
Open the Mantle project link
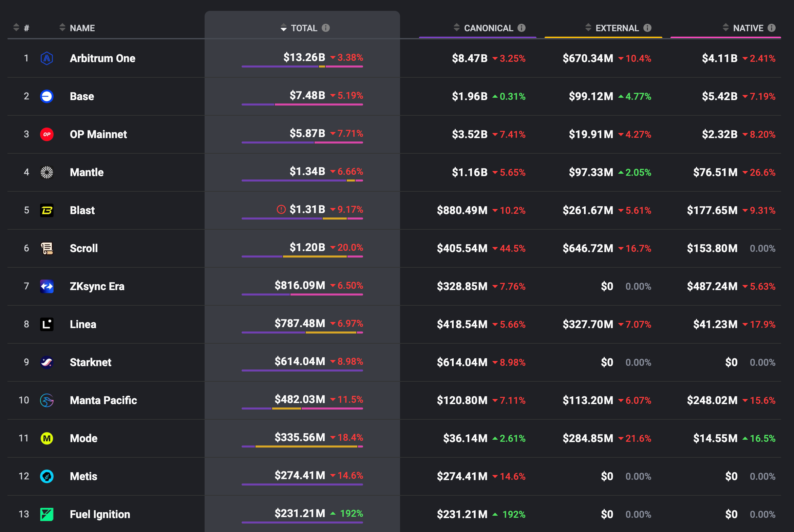[87, 172]
